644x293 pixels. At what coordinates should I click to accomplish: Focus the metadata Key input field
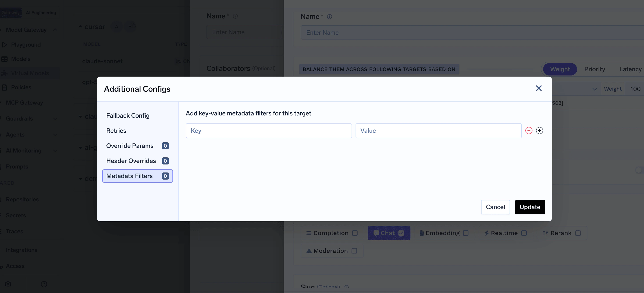pos(268,131)
